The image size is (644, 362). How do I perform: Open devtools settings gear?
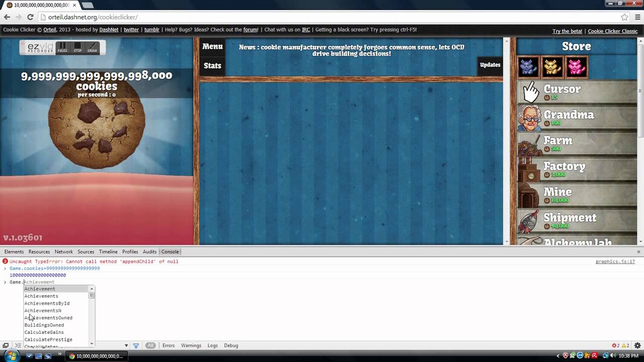[637, 345]
